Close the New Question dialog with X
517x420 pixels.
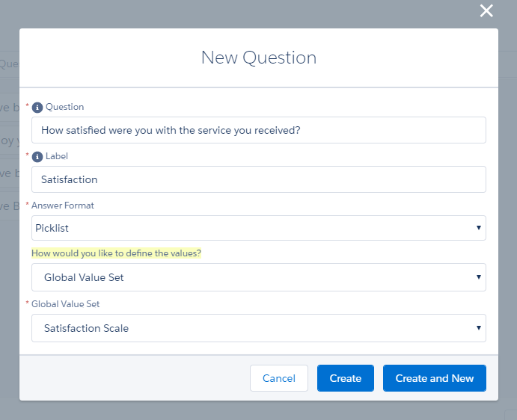coord(486,10)
